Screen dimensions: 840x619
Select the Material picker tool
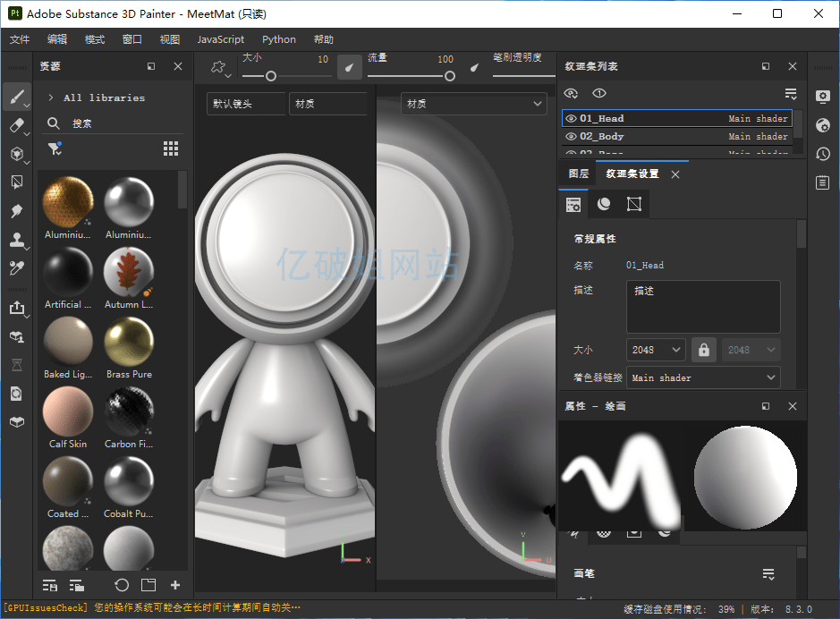17,267
